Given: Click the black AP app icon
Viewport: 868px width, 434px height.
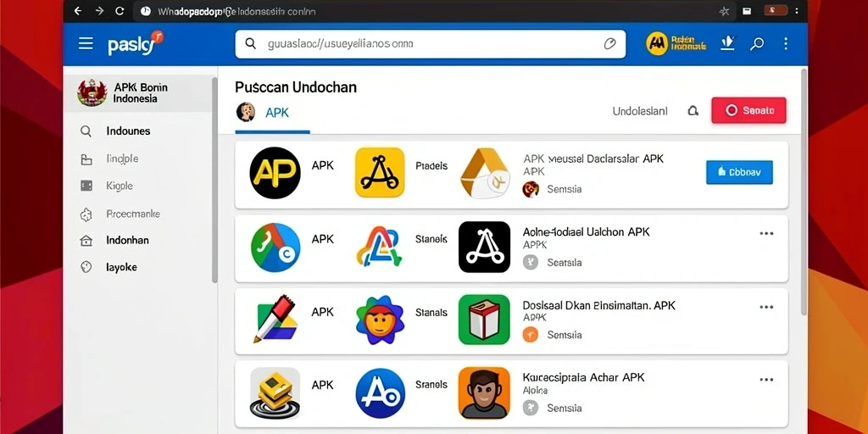Looking at the screenshot, I should click(275, 173).
